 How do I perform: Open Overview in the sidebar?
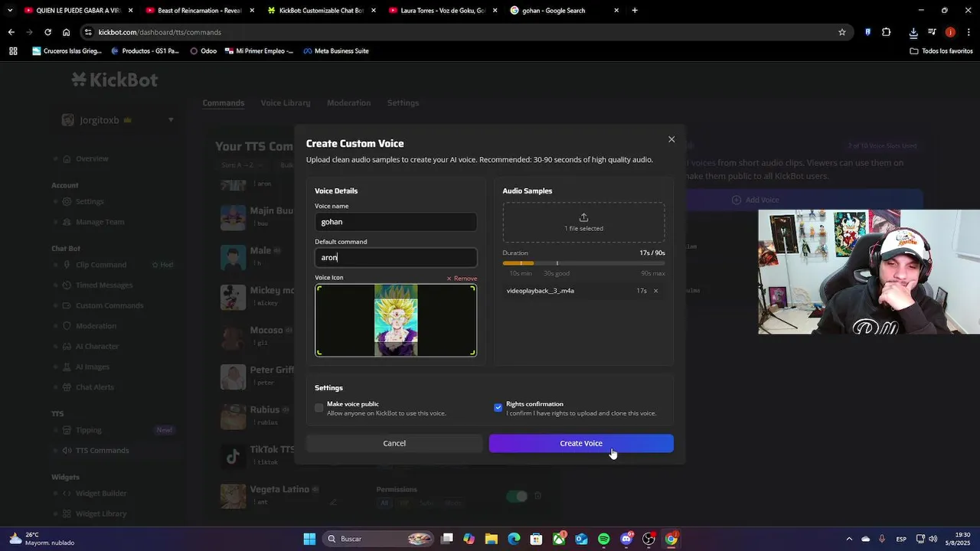(x=92, y=158)
